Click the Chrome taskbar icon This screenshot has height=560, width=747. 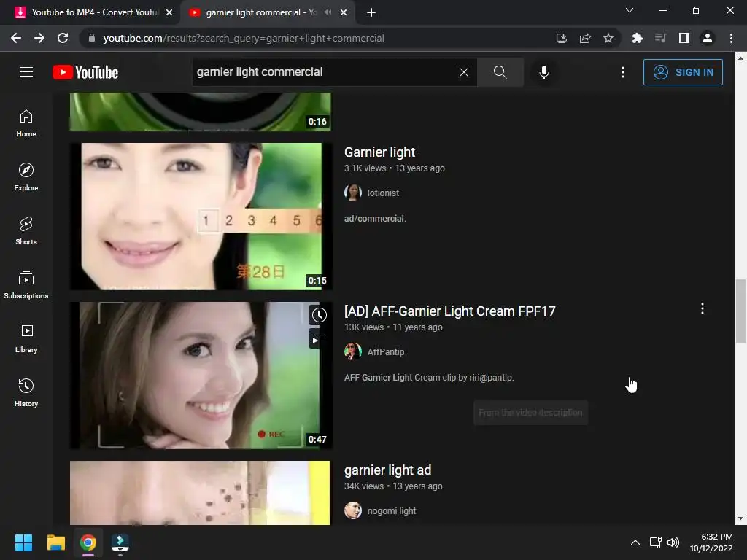[x=88, y=542]
